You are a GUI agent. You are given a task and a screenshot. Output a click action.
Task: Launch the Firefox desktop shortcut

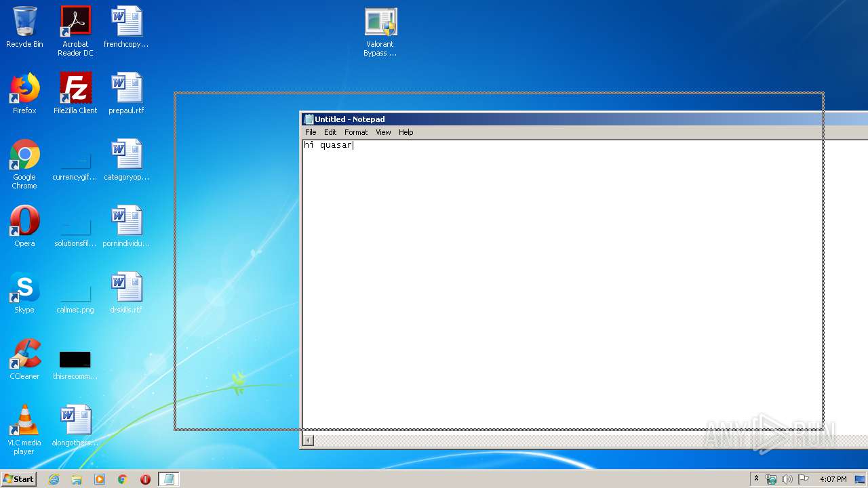point(24,94)
